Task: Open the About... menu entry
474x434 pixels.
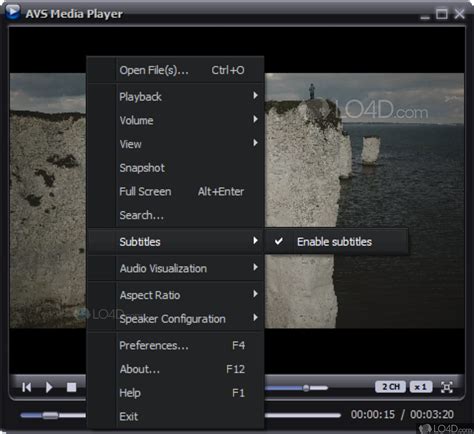Action: click(176, 369)
